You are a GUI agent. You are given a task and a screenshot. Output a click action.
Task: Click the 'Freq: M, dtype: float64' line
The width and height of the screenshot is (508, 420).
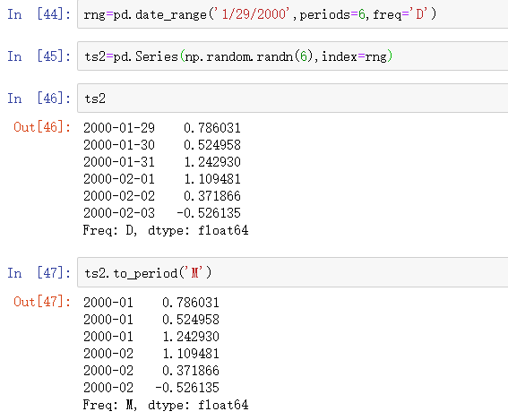pos(166,405)
